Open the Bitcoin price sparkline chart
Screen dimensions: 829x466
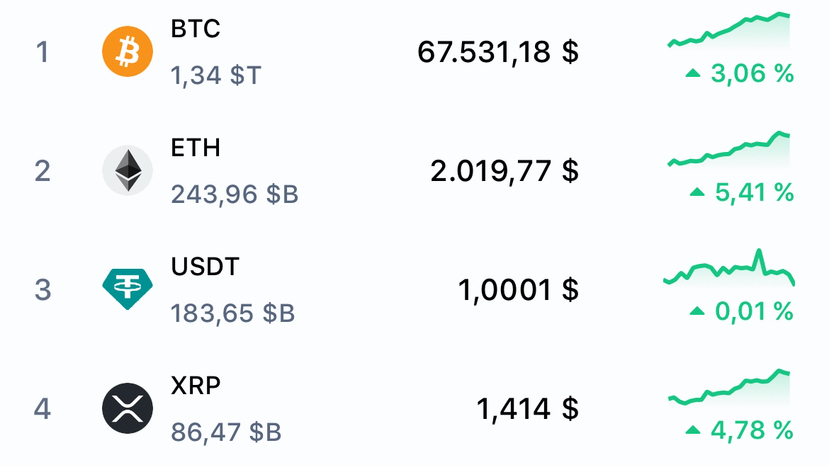pos(729,31)
